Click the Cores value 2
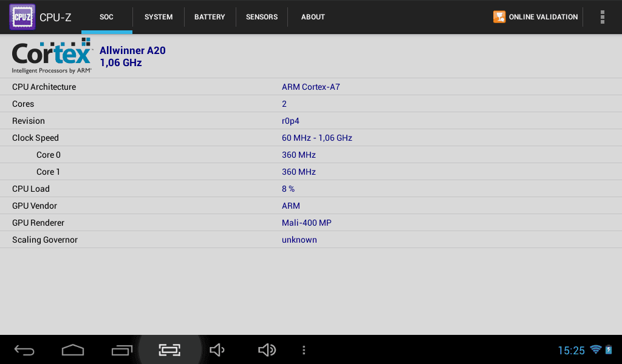 284,104
